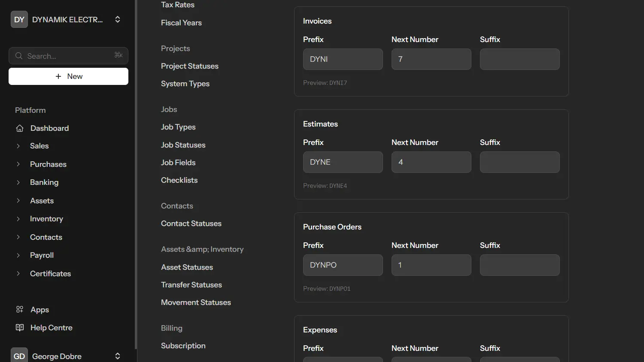The width and height of the screenshot is (644, 362).
Task: Open Subscription billing settings
Action: (x=183, y=346)
